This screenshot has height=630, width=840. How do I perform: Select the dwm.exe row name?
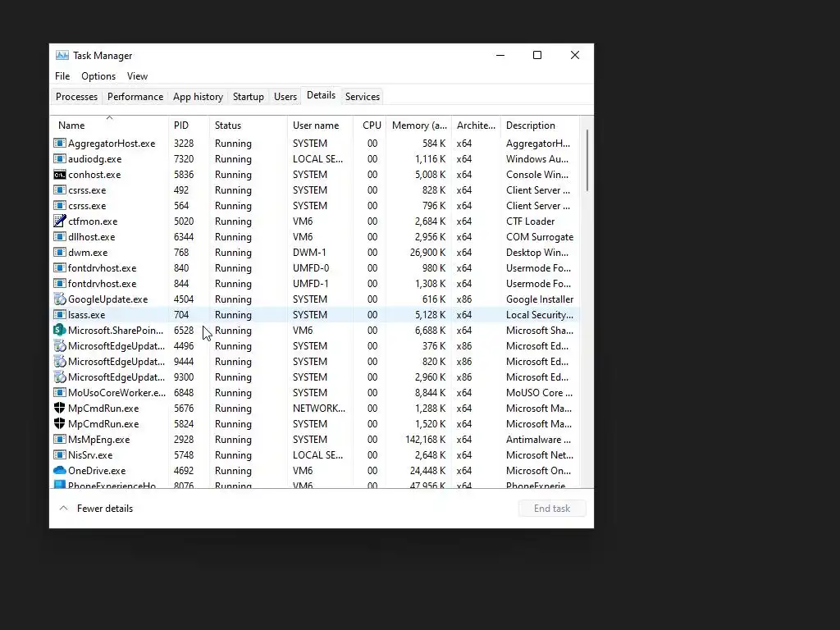88,253
